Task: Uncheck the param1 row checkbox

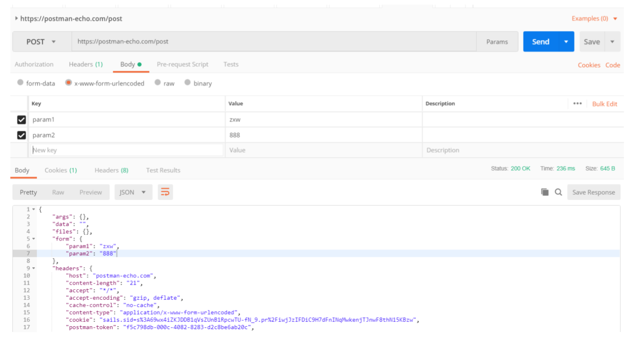Action: [21, 120]
